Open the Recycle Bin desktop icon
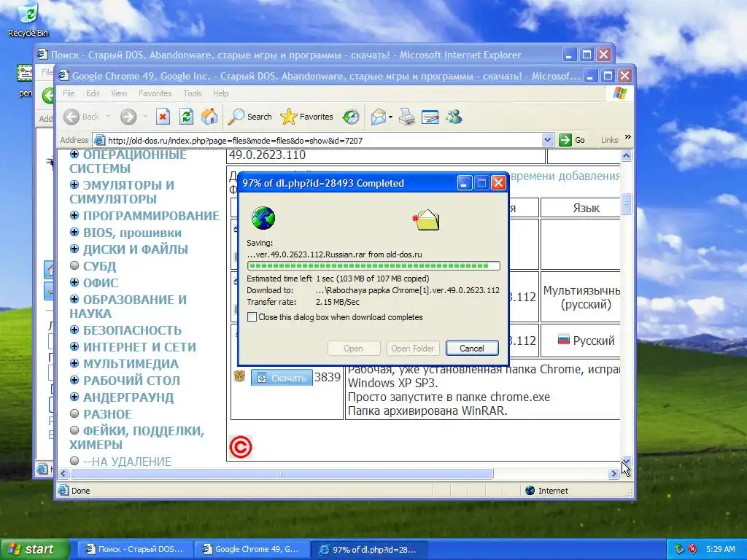 (x=28, y=19)
